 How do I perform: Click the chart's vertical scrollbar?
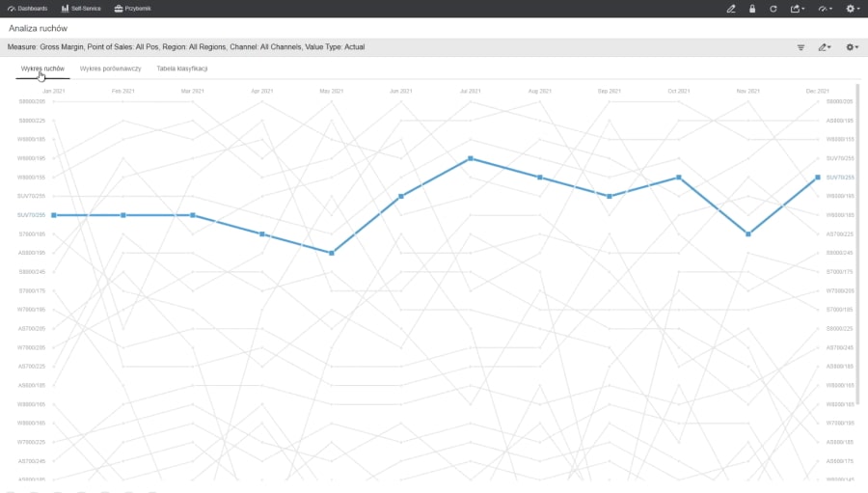[858, 241]
